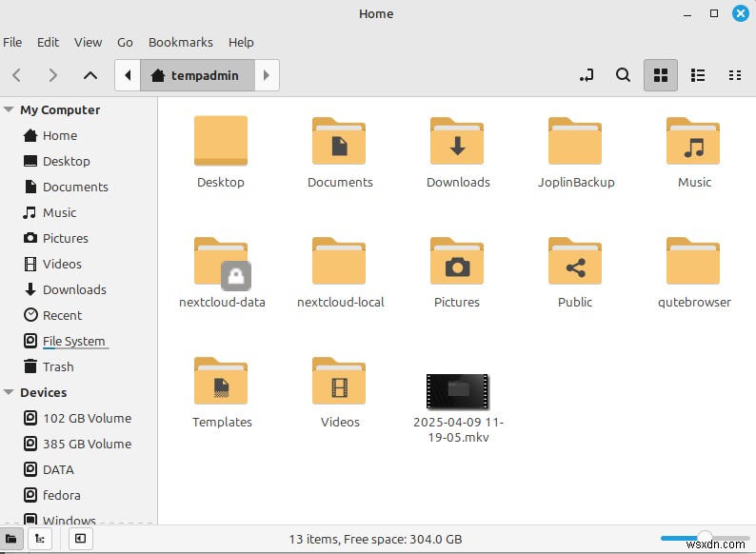Viewport: 756px width, 554px height.
Task: Select the nextcloud-local folder
Action: [339, 261]
